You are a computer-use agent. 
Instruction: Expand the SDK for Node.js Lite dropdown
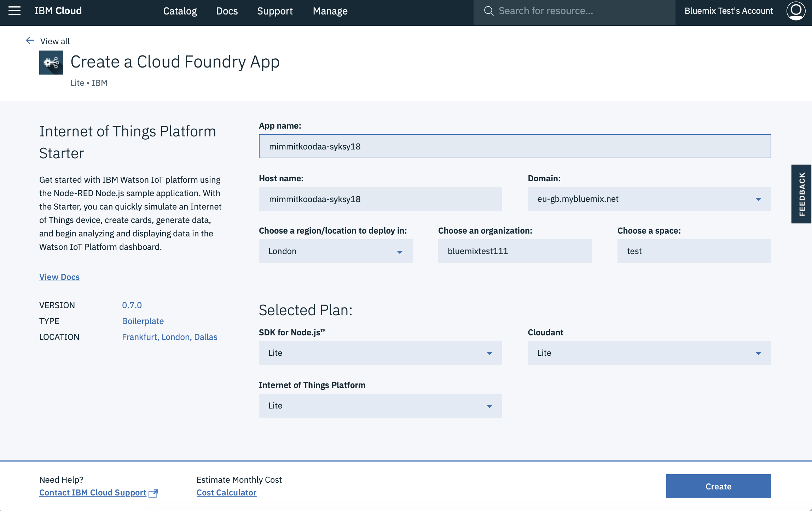pos(490,353)
